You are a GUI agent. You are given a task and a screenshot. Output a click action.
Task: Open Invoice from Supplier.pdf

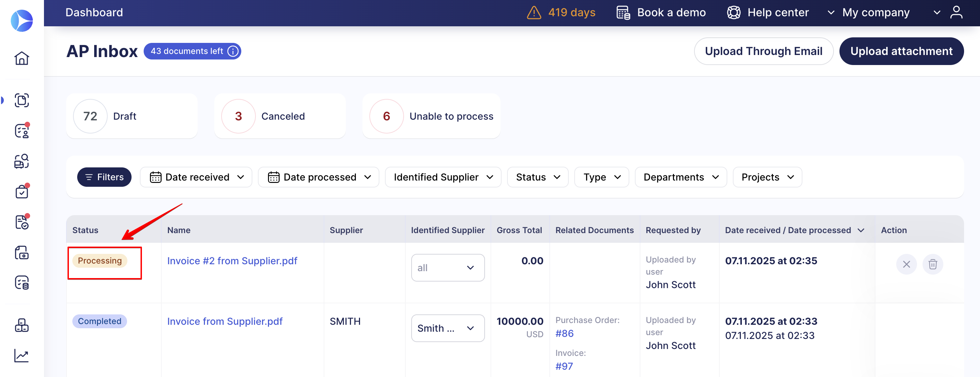225,321
